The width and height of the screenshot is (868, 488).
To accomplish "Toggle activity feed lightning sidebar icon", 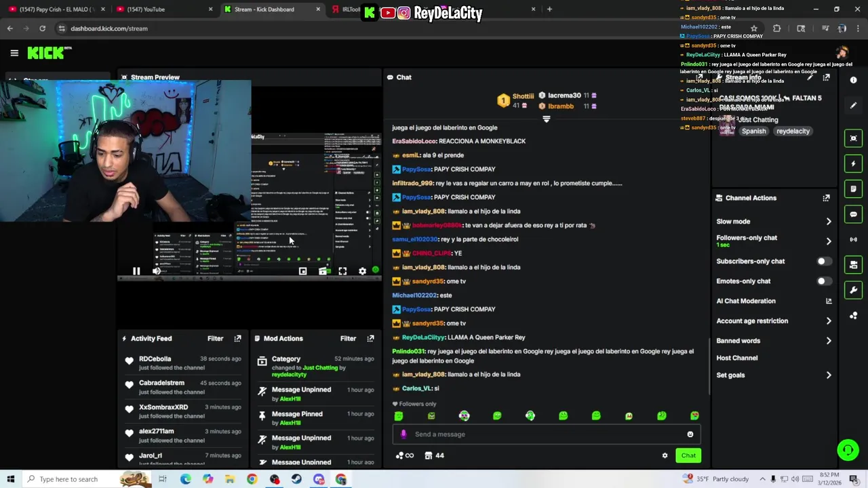I will tap(853, 164).
